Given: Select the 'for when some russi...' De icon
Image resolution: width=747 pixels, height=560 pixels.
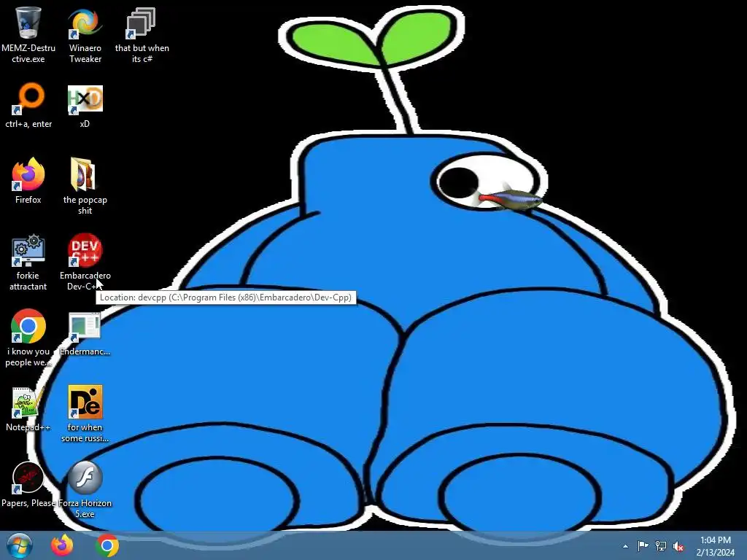Looking at the screenshot, I should click(85, 402).
